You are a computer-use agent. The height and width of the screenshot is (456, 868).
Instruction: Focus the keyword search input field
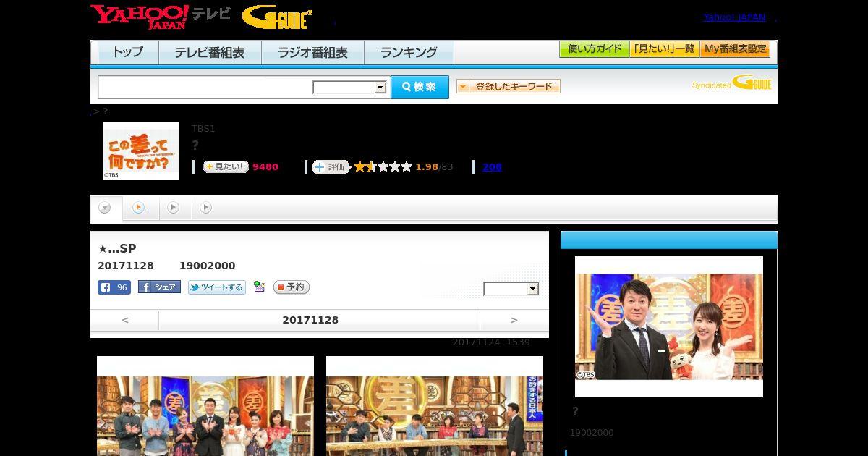[x=205, y=87]
